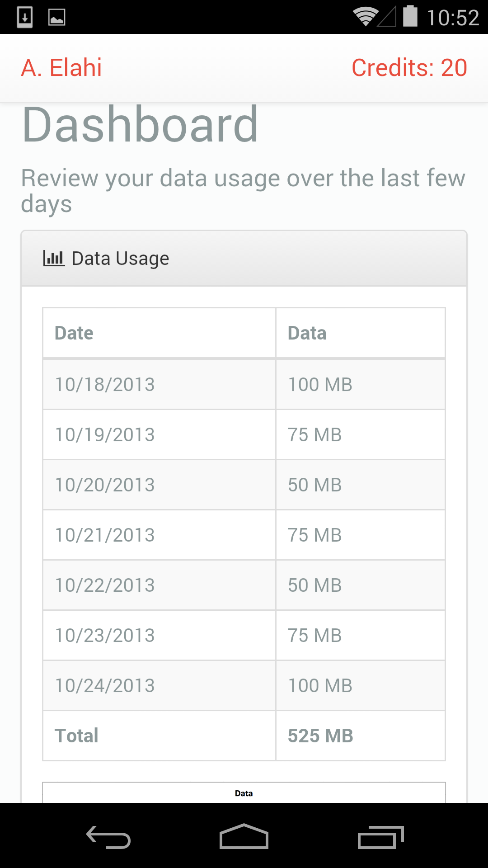Tap the Android back navigation icon

[108, 837]
